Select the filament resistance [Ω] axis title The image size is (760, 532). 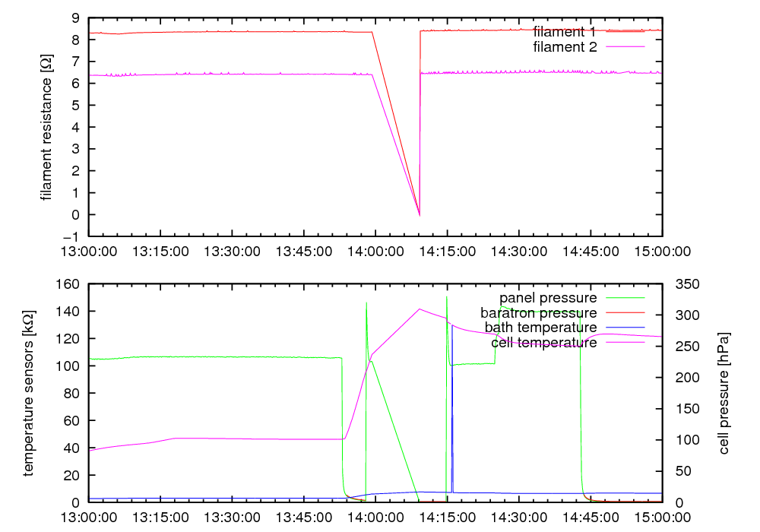click(x=47, y=127)
